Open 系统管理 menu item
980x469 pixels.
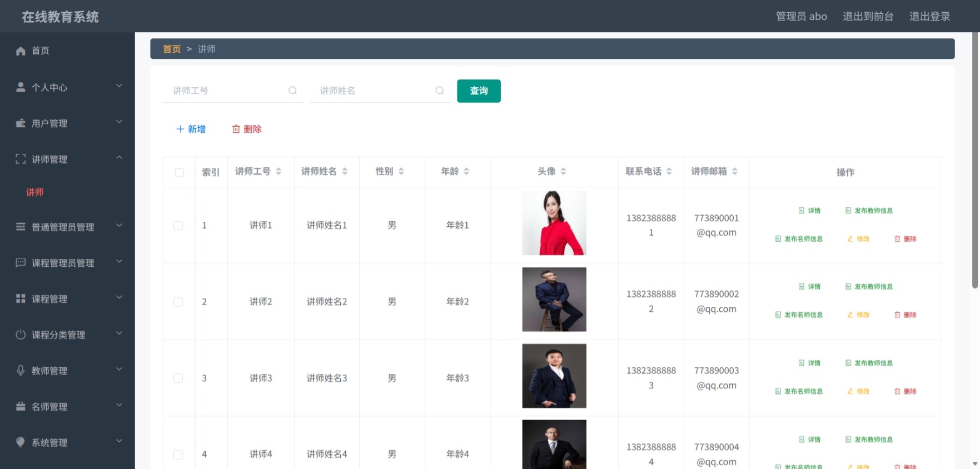[x=67, y=442]
